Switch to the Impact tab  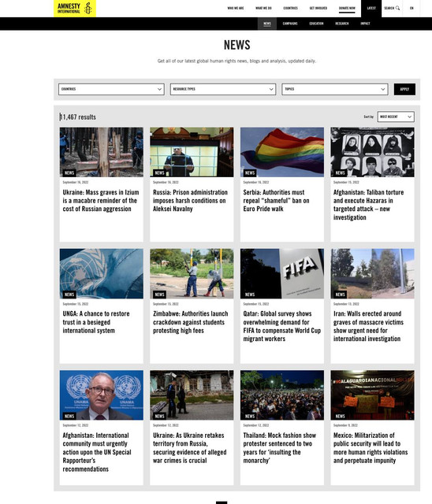click(x=365, y=24)
